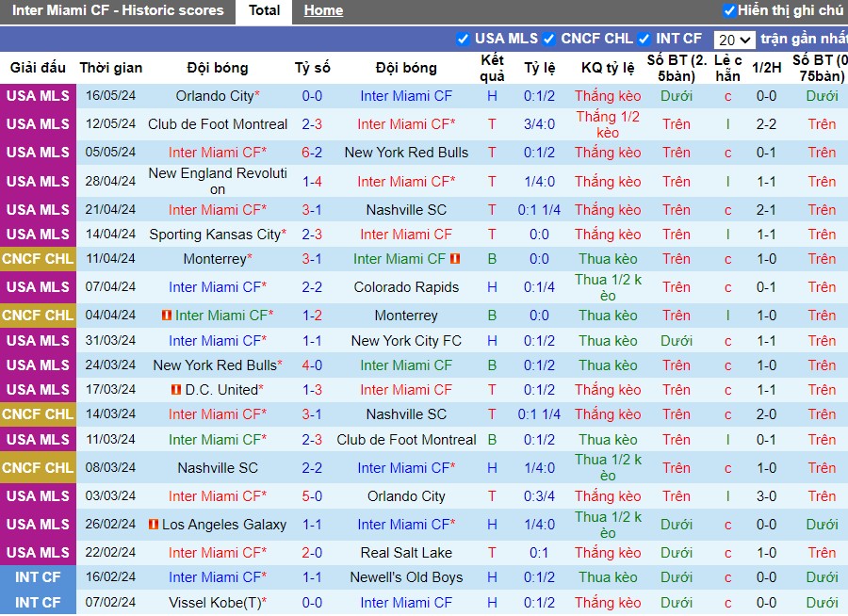Click the Giải đấu column header
This screenshot has height=616, width=848.
38,68
